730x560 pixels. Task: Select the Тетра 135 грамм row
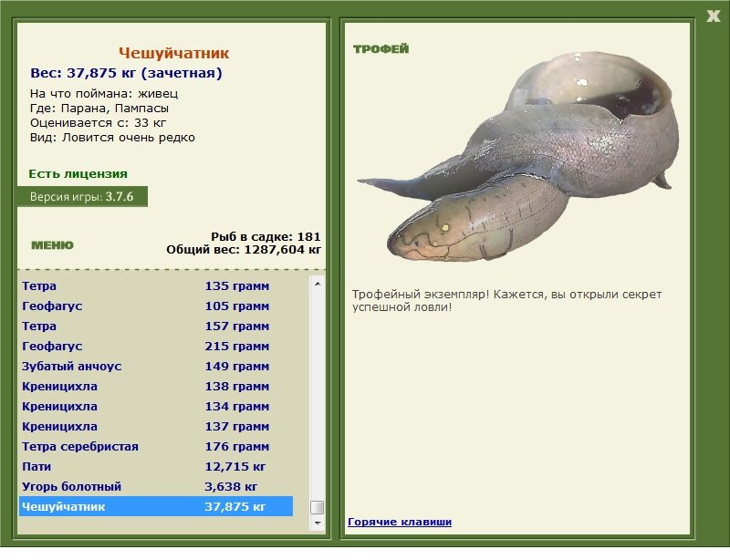(156, 285)
